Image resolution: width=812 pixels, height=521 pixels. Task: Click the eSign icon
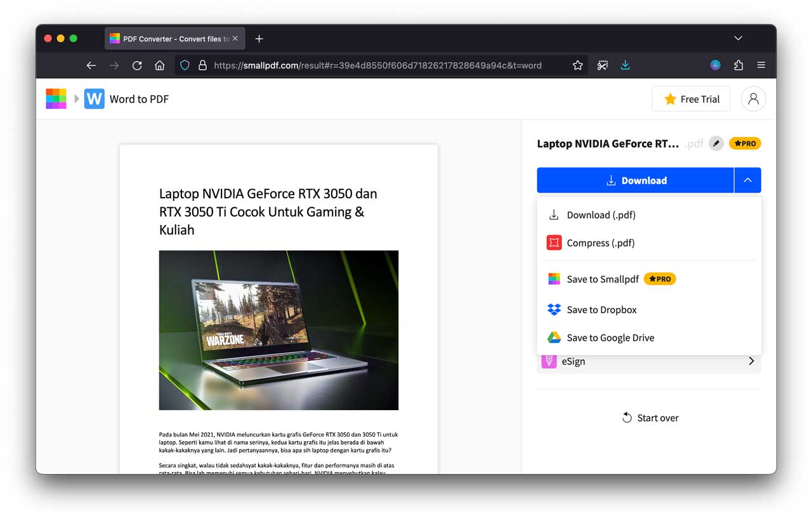pyautogui.click(x=549, y=361)
